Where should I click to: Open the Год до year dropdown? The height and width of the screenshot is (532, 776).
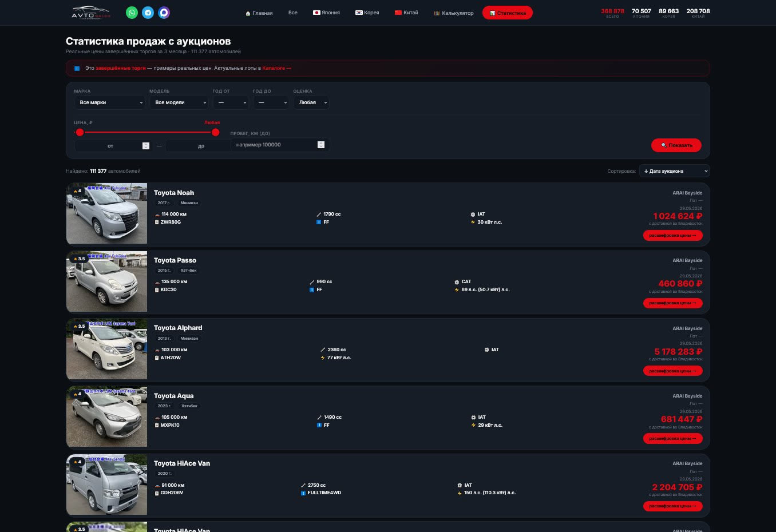[x=271, y=102]
